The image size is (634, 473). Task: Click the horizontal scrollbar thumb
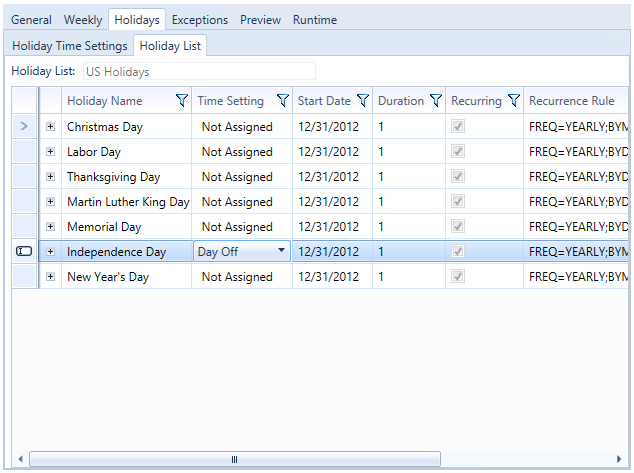tap(235, 460)
